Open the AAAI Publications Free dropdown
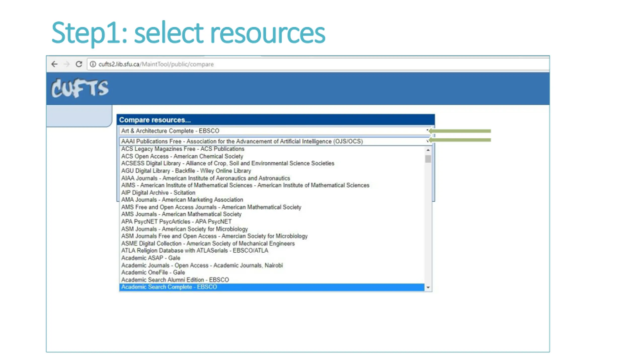Image resolution: width=644 pixels, height=362 pixels. 275,141
